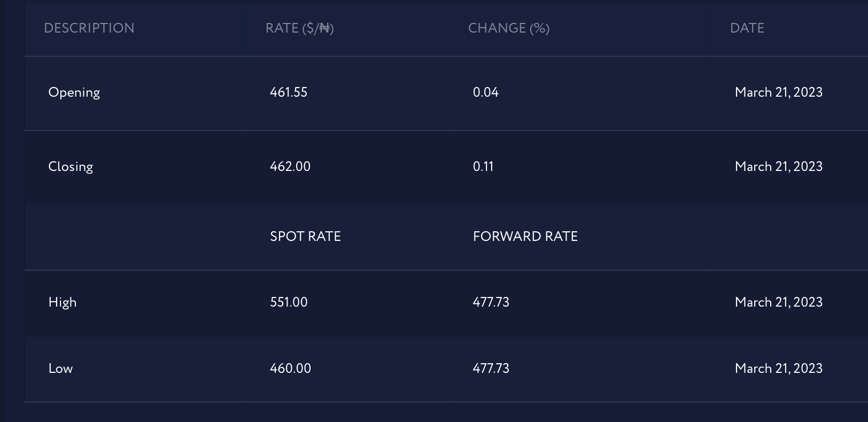Click the date in the Low row

[x=778, y=369]
